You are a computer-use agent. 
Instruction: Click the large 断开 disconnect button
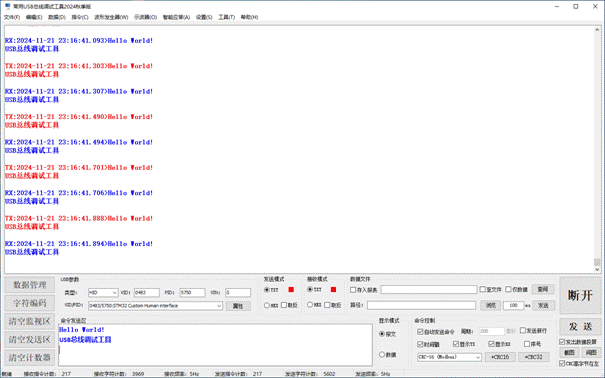[x=580, y=295]
